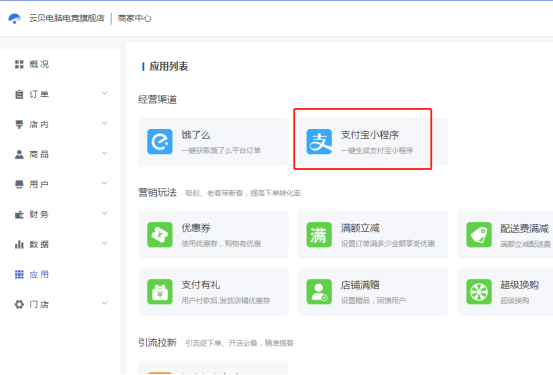Image resolution: width=553 pixels, height=375 pixels.
Task: Expand the 门店 menu chevron
Action: point(105,303)
